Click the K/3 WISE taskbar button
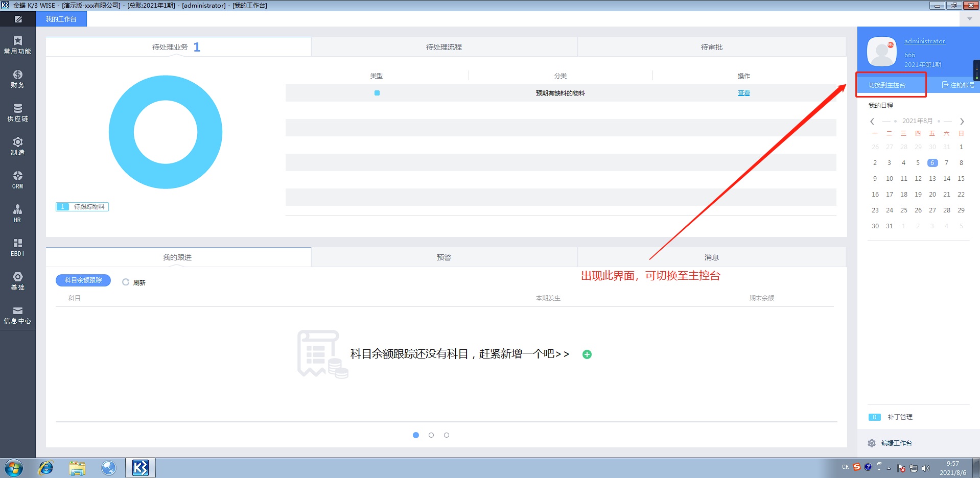This screenshot has height=478, width=980. point(141,468)
